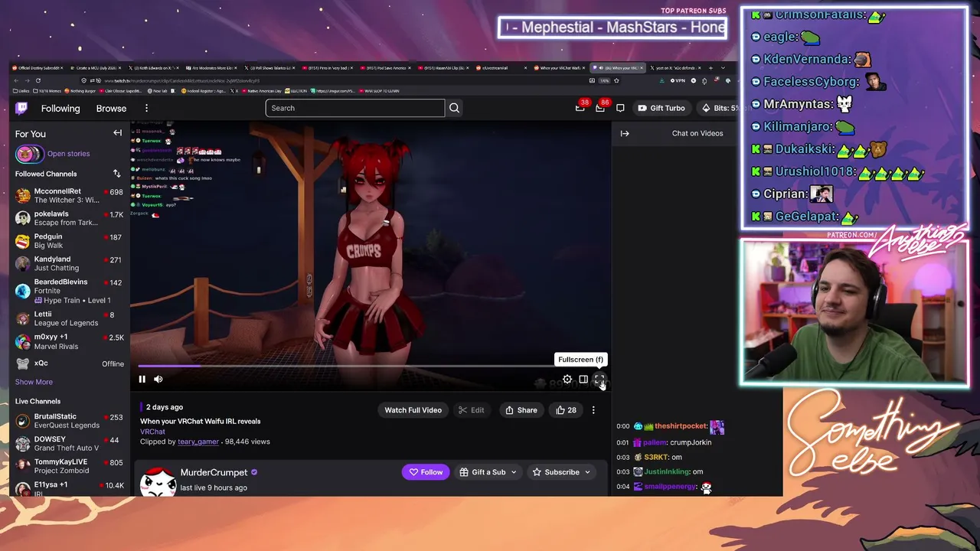This screenshot has height=551, width=980.
Task: Show More followed channels
Action: coord(34,382)
